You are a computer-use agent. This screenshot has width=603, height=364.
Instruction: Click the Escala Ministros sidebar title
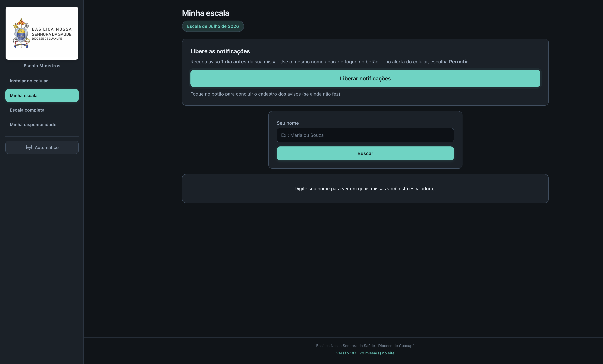click(42, 66)
